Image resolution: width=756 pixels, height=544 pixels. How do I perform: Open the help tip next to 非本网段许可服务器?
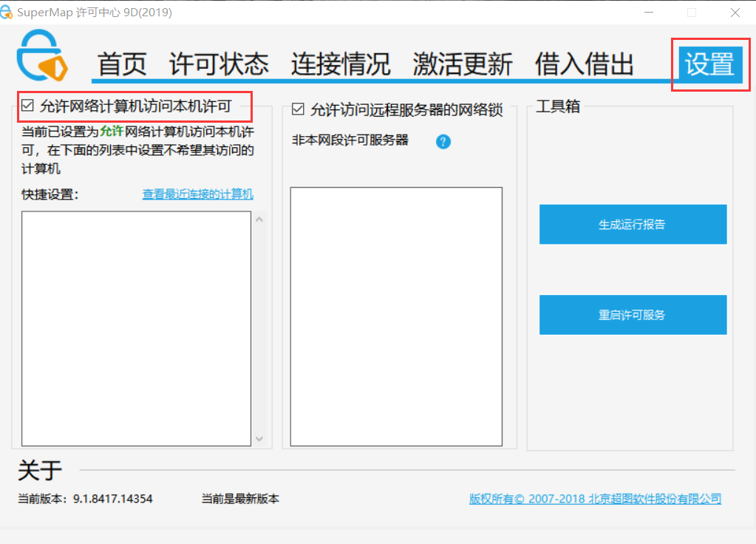(442, 141)
